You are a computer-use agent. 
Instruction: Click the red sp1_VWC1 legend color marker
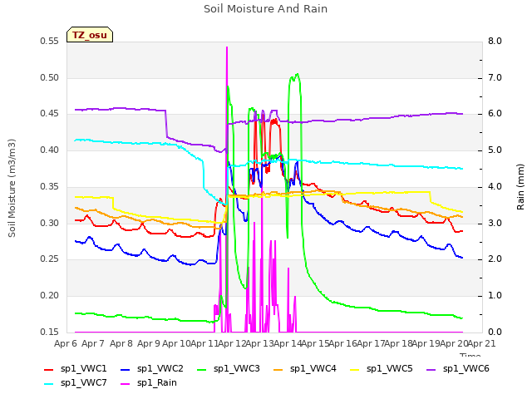click(x=48, y=370)
